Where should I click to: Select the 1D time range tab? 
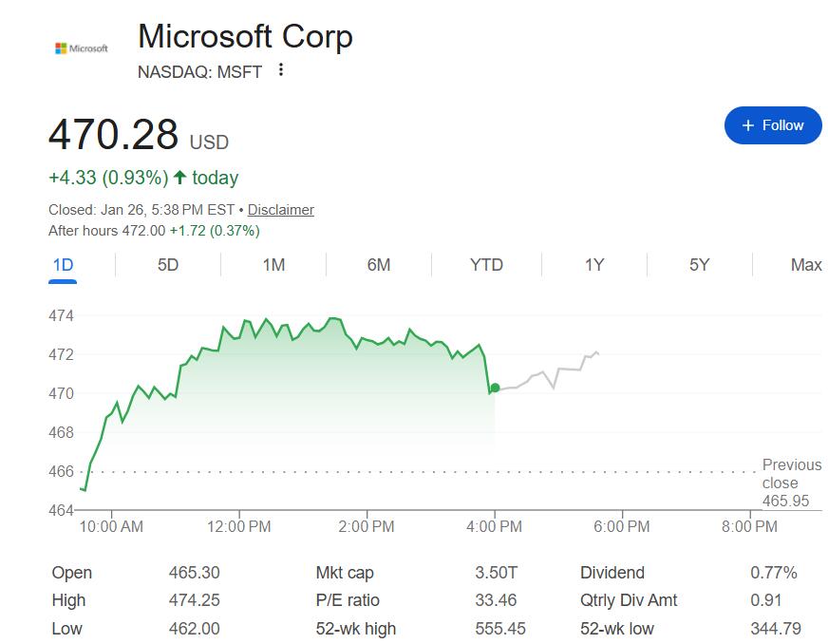(x=63, y=265)
